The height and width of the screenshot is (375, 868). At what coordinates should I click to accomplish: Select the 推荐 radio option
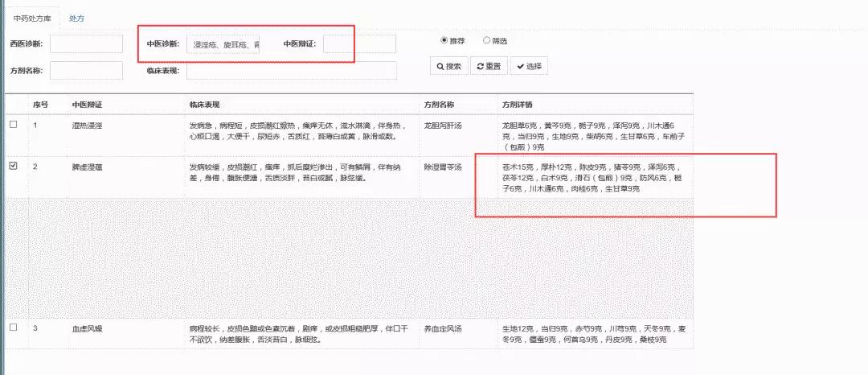444,40
